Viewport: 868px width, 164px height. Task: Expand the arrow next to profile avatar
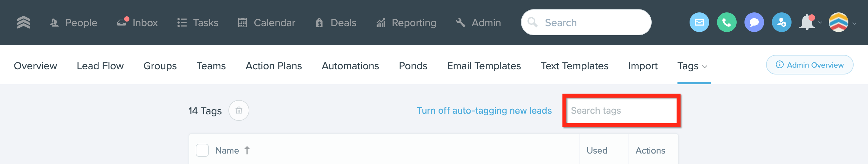pos(854,23)
